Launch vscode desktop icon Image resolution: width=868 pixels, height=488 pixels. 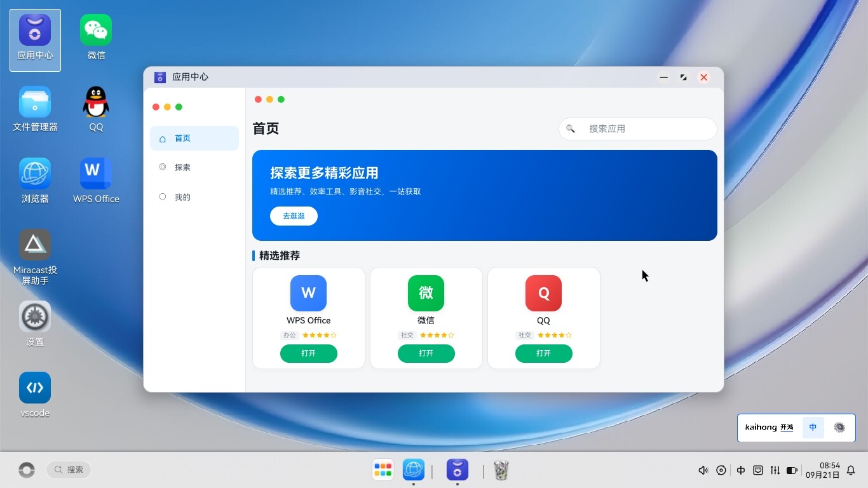click(x=35, y=395)
